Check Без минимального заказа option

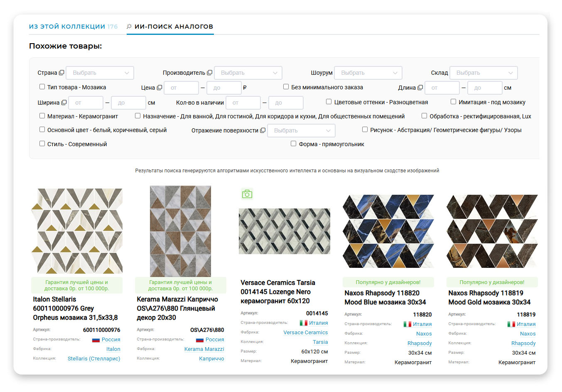(286, 87)
